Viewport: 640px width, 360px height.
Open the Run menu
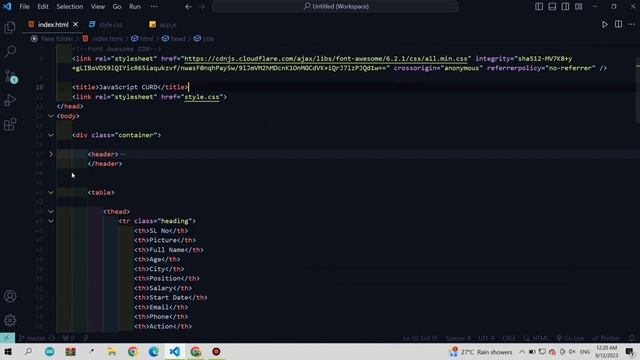pos(135,7)
